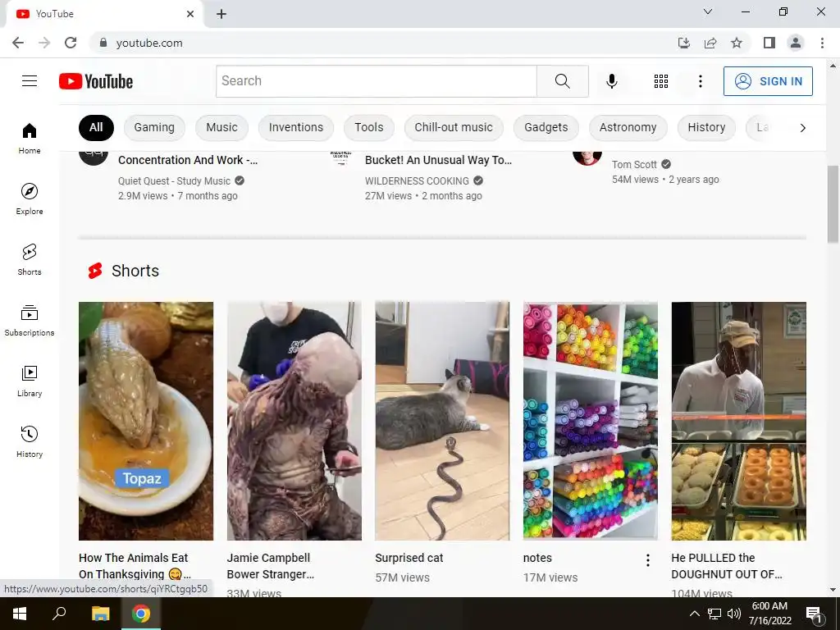
Task: Open the hamburger guide menu
Action: click(x=30, y=81)
